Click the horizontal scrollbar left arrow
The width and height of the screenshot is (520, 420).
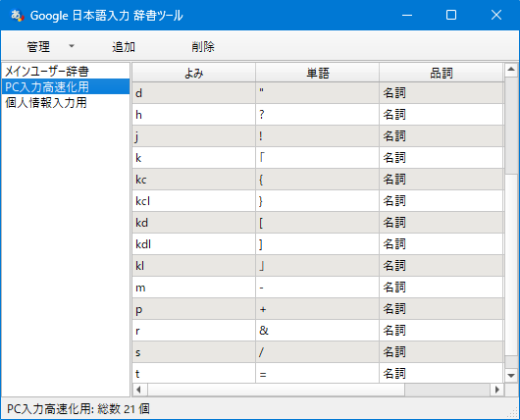point(139,390)
